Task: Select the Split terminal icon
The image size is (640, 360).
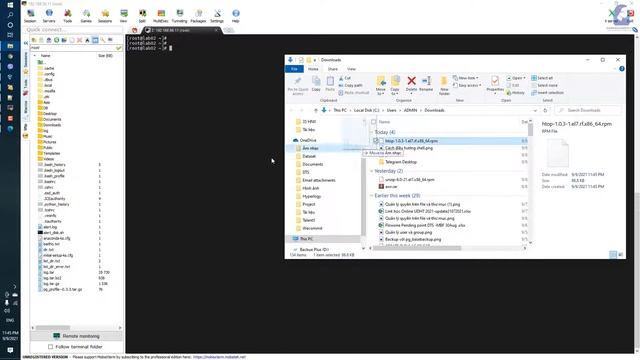Action: [x=142, y=16]
